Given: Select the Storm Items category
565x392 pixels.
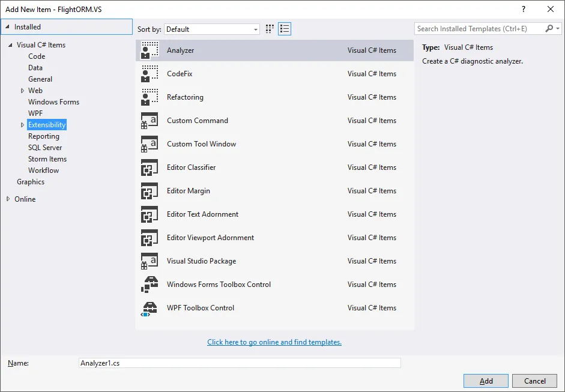Looking at the screenshot, I should coord(47,159).
